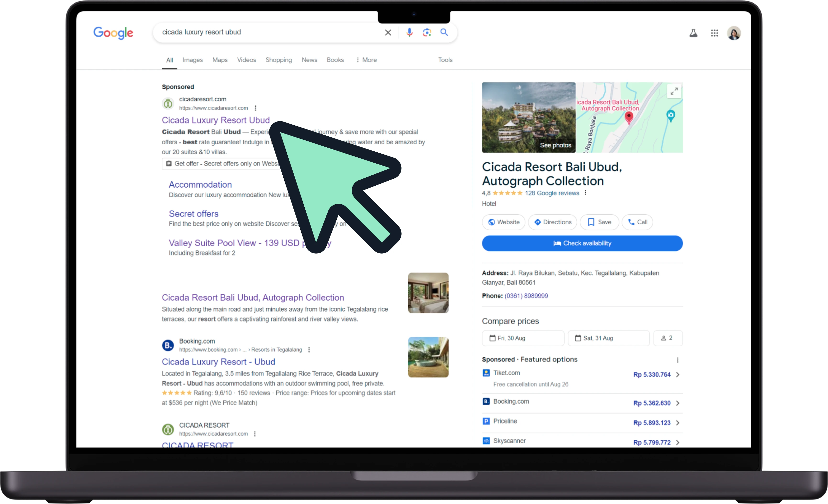This screenshot has width=828, height=504.
Task: Select the Images tab in Google search
Action: click(192, 60)
